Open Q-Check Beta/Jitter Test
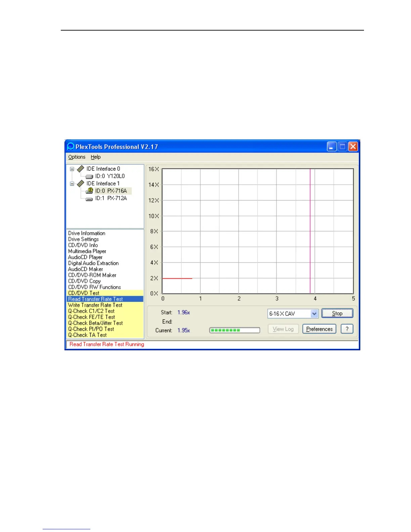This screenshot has width=411, height=532. (x=105, y=323)
